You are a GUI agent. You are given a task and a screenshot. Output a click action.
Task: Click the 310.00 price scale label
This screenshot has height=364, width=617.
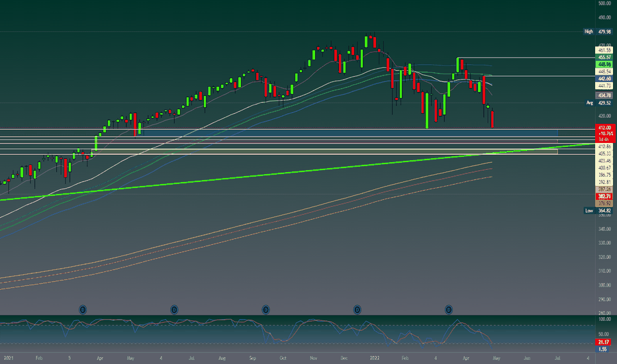(604, 271)
